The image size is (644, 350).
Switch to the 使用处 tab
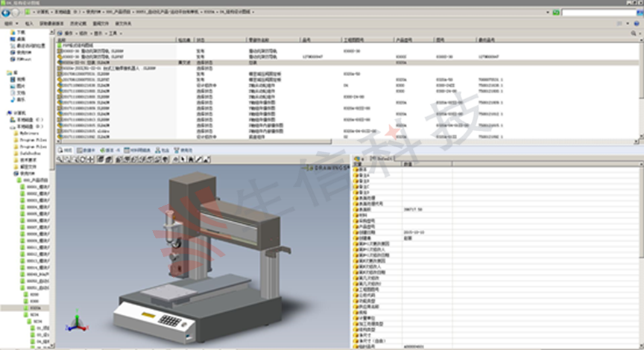click(183, 150)
